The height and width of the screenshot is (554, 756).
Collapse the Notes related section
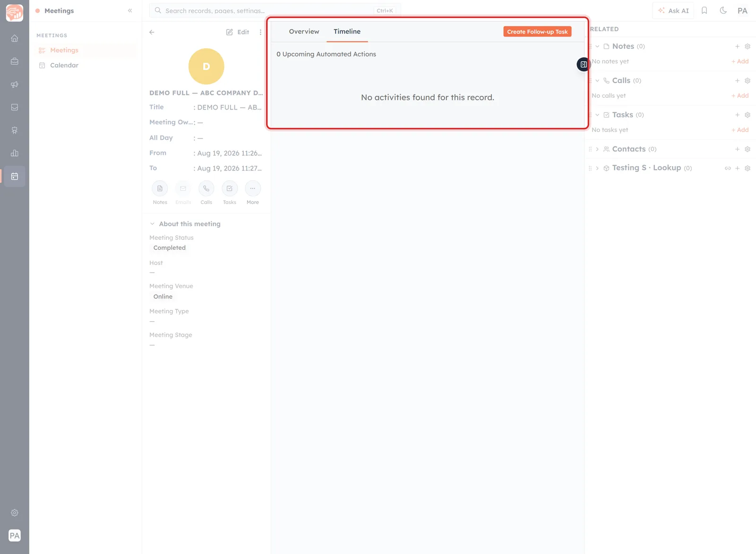(597, 46)
